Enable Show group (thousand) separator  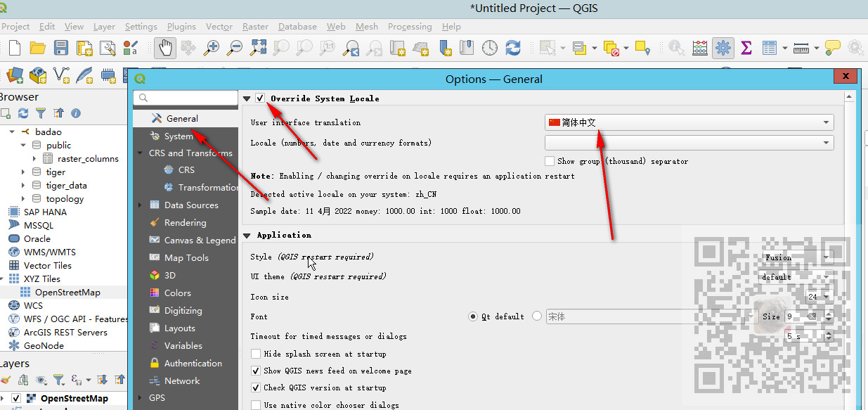click(x=550, y=161)
